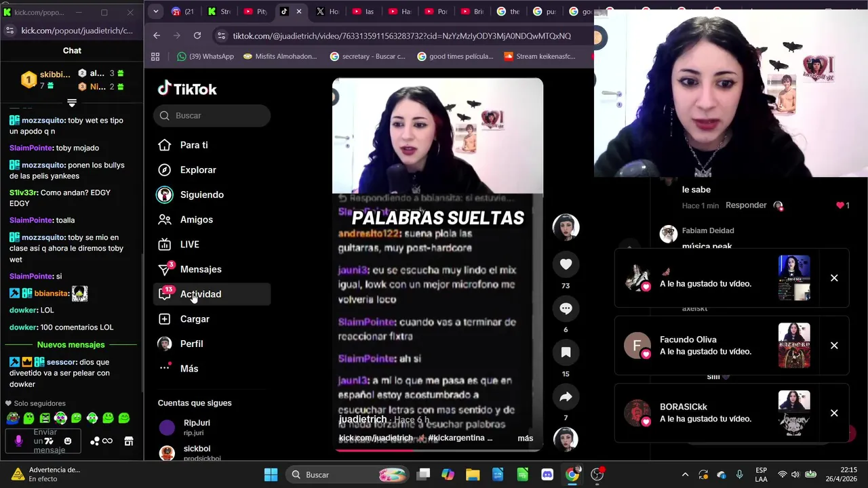Open File Explorer from the taskbar
The width and height of the screenshot is (868, 488).
pos(473,474)
